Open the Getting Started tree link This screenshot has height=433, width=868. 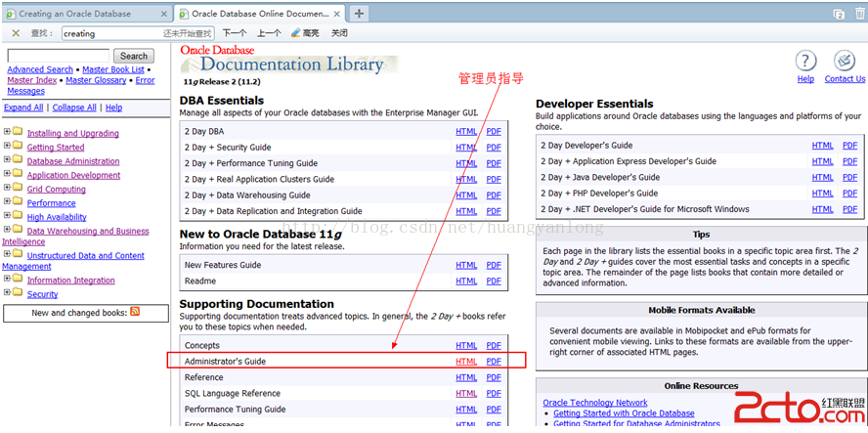click(x=56, y=148)
